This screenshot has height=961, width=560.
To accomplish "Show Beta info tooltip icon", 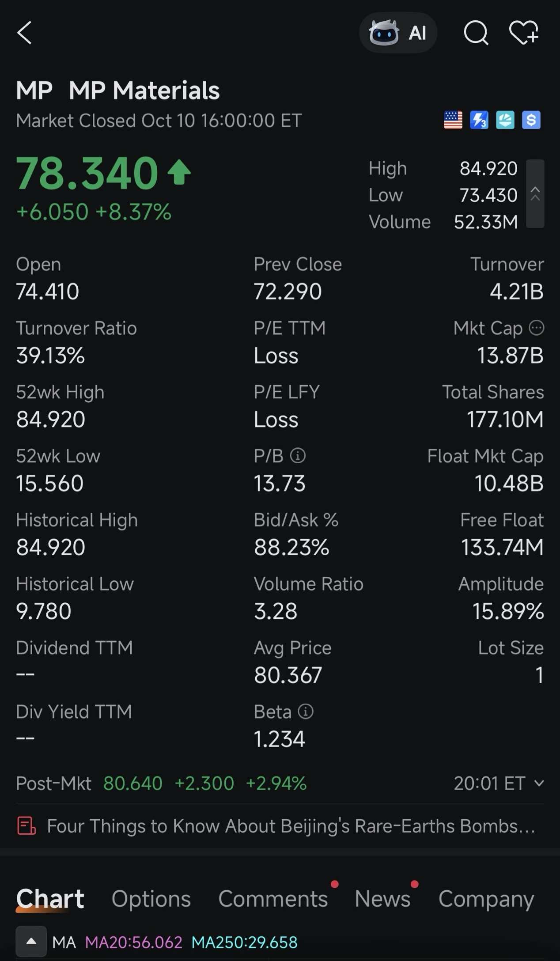I will pos(306,711).
